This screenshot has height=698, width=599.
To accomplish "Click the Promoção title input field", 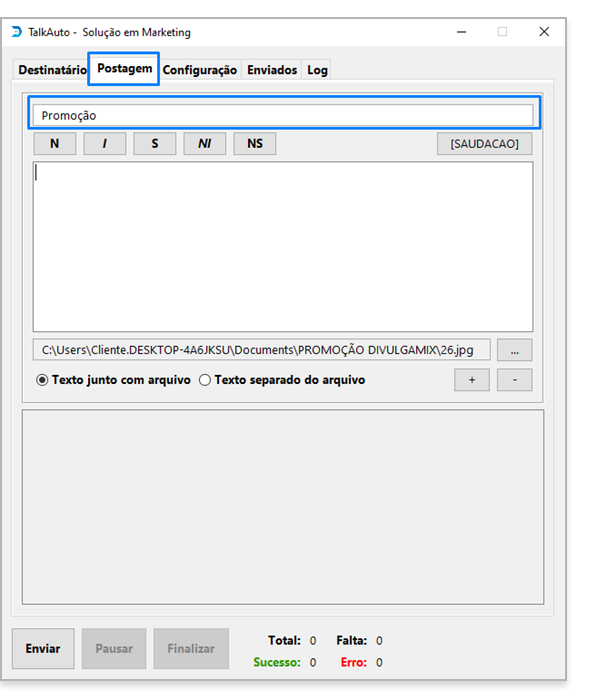I will 283,116.
